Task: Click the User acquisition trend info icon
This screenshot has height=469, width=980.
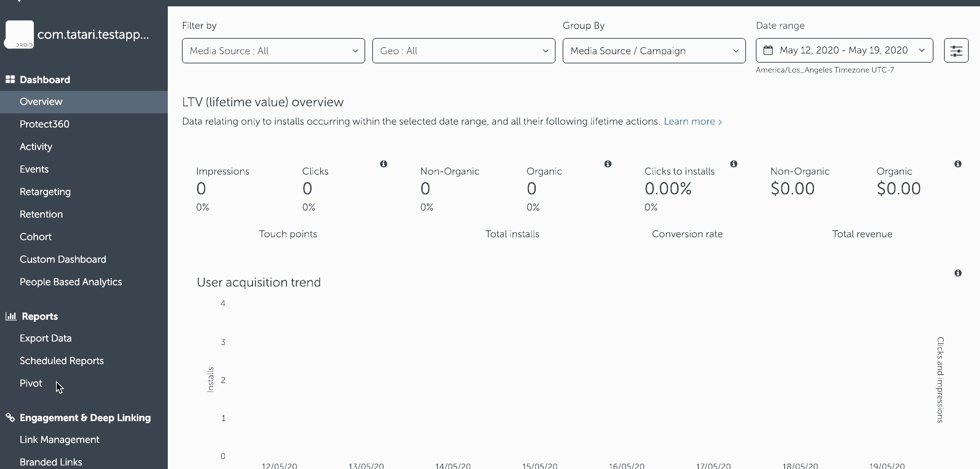Action: click(x=957, y=273)
